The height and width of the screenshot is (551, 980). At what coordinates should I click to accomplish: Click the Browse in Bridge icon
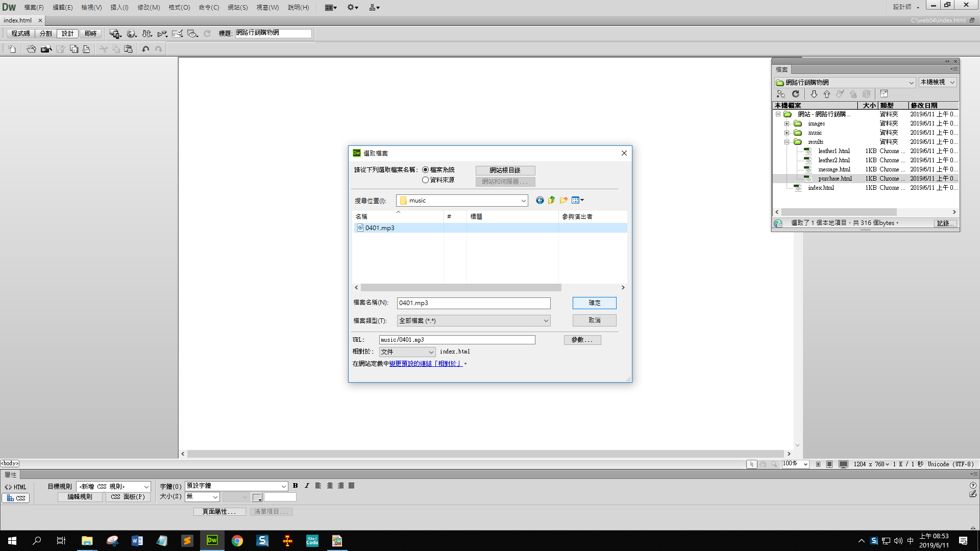[46, 49]
